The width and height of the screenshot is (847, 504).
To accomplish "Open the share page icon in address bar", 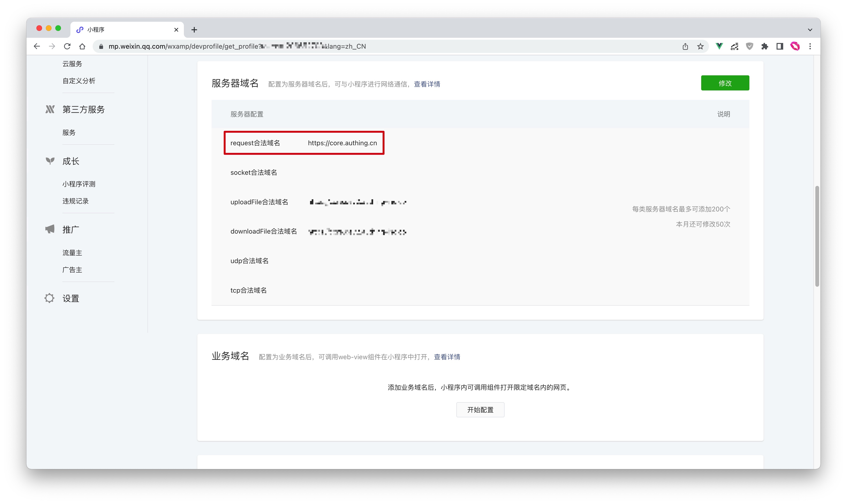I will pyautogui.click(x=685, y=46).
